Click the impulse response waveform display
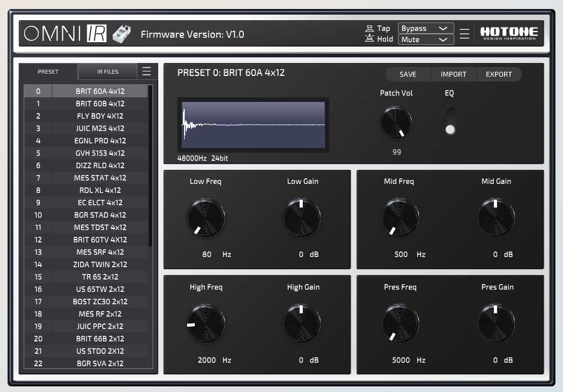 pos(253,124)
